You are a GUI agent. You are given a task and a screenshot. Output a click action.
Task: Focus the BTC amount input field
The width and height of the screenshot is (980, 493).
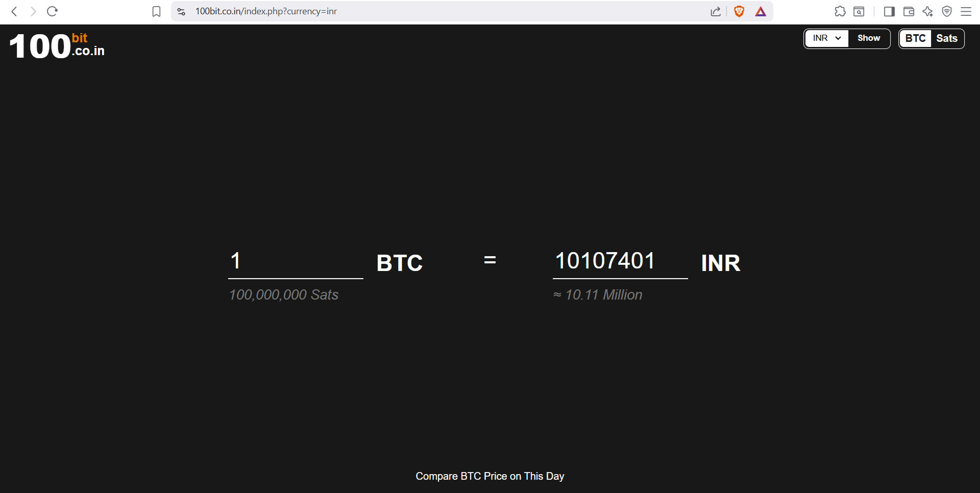296,261
